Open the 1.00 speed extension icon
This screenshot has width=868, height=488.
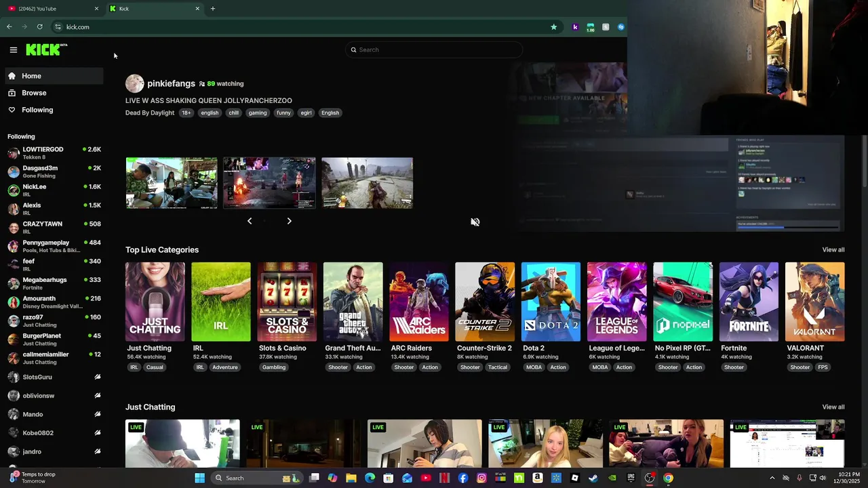tap(591, 27)
